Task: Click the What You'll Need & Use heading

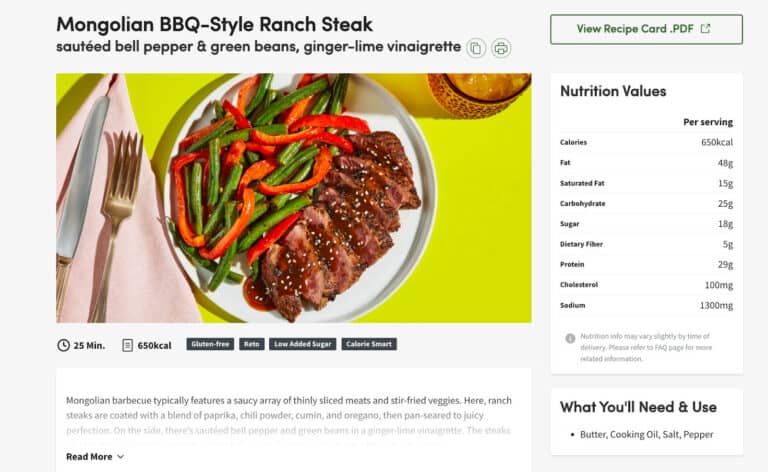Action: point(638,407)
